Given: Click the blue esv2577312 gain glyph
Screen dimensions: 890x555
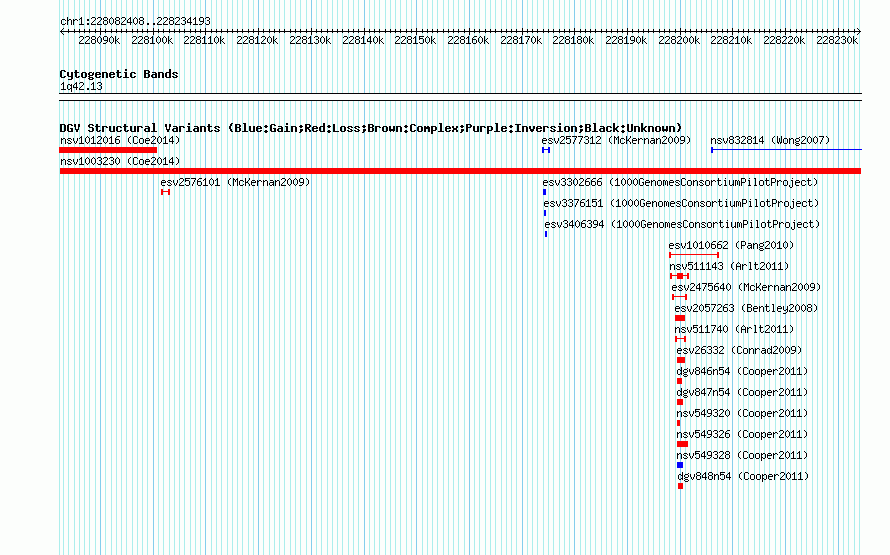Looking at the screenshot, I should [546, 150].
